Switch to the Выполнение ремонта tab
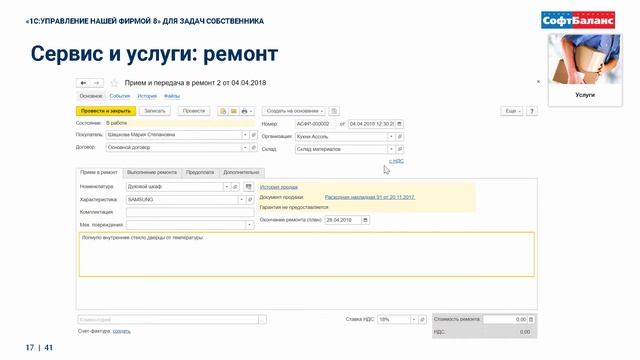The height and width of the screenshot is (360, 640). tap(152, 173)
